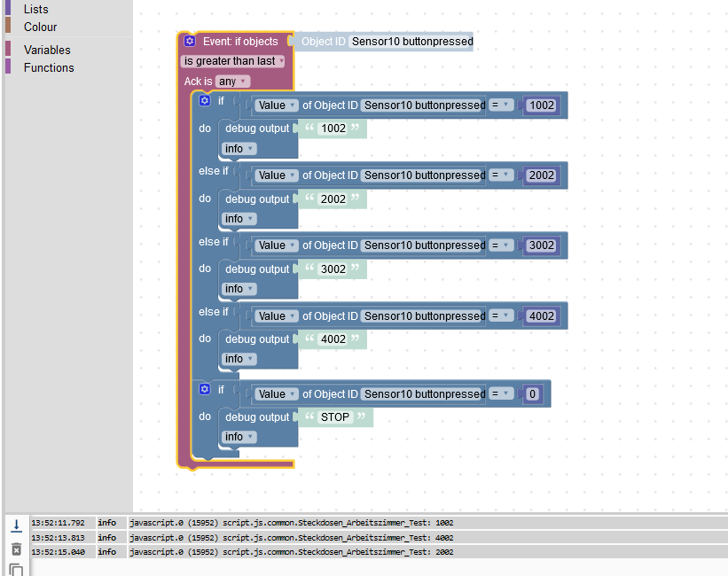
Task: Open equals operator dropdown before 0
Action: (500, 393)
